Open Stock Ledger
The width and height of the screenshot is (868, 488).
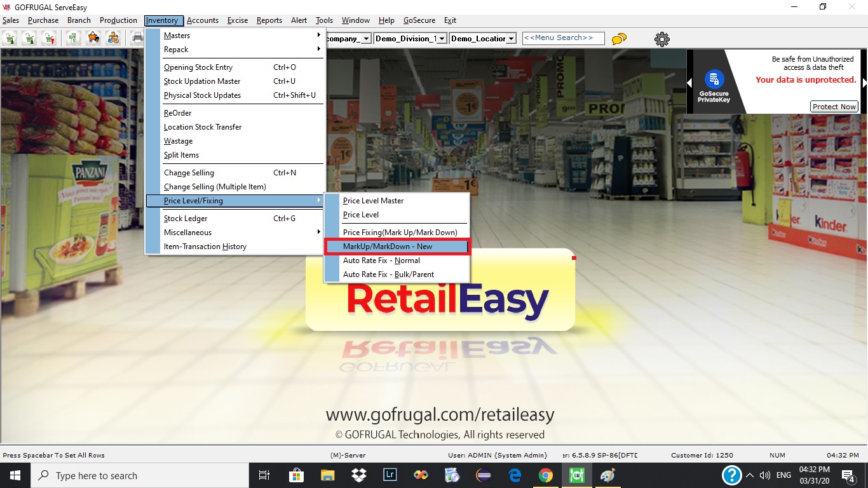pos(235,219)
